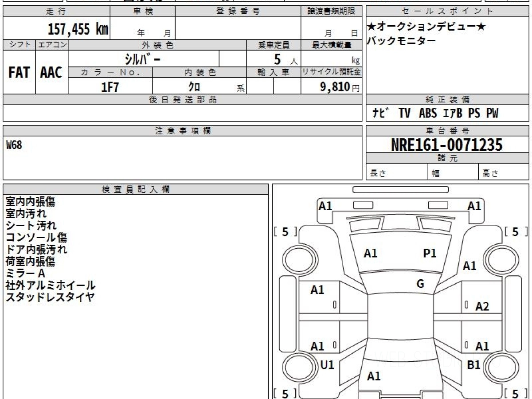
Task: Click the 注意事項欄 header
Action: [x=183, y=131]
